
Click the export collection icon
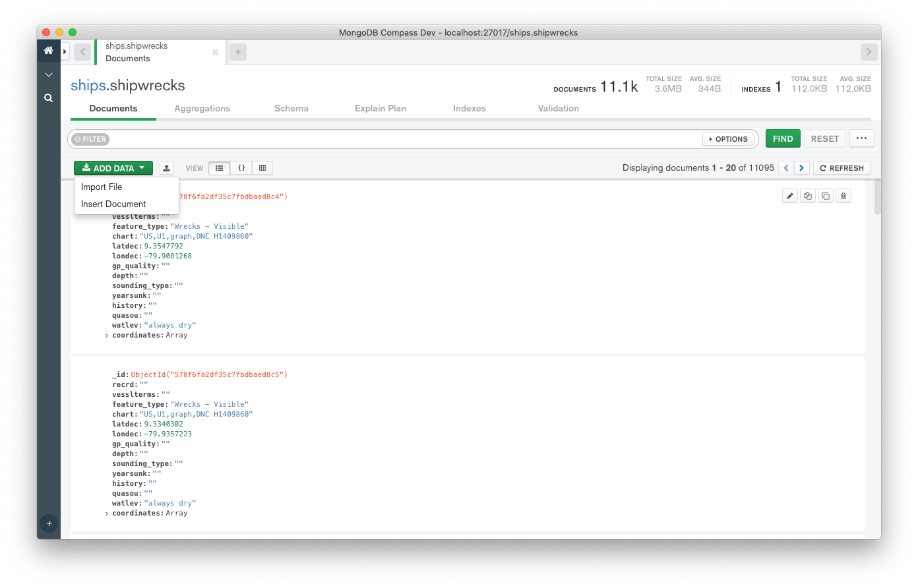[167, 168]
